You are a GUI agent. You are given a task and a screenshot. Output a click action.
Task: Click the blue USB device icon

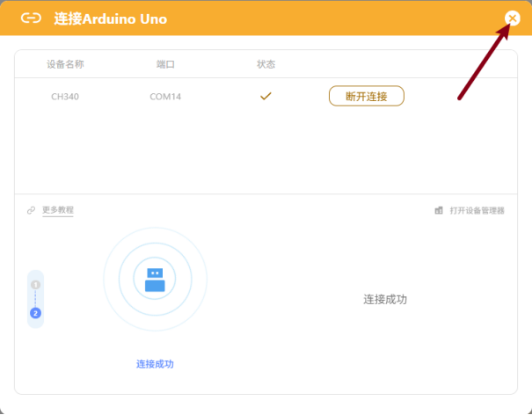155,280
